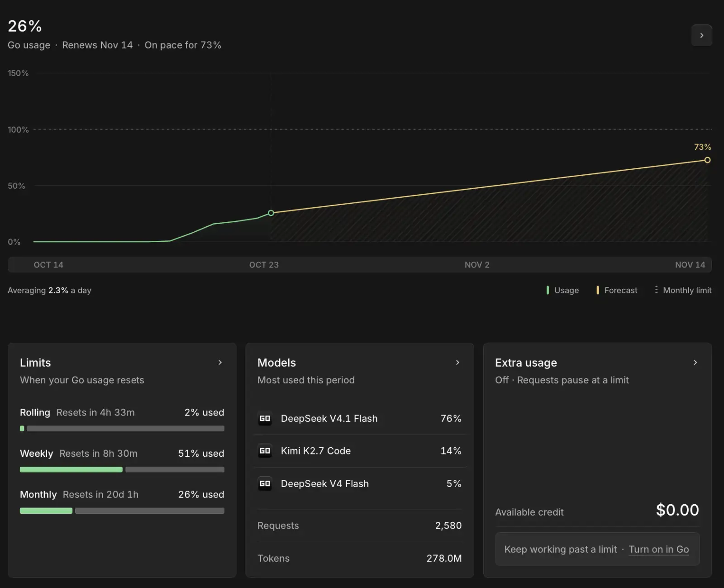
Task: Click the Requests value 2,580
Action: tap(448, 526)
